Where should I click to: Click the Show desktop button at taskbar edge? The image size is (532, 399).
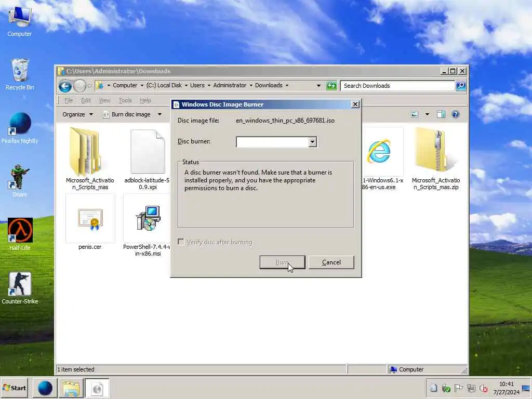click(526, 388)
